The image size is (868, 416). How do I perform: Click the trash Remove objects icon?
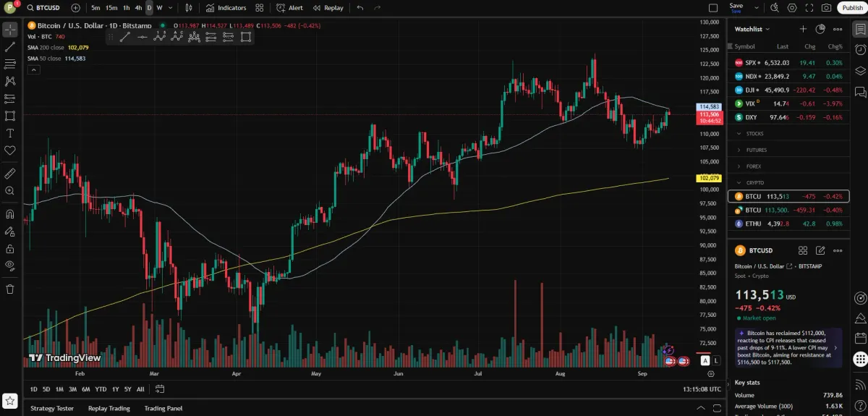coord(10,289)
